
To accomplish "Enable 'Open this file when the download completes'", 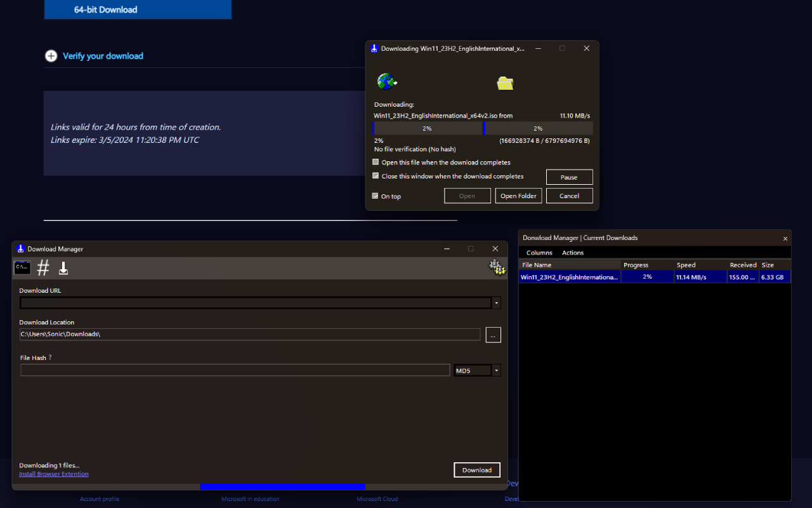I will [376, 163].
